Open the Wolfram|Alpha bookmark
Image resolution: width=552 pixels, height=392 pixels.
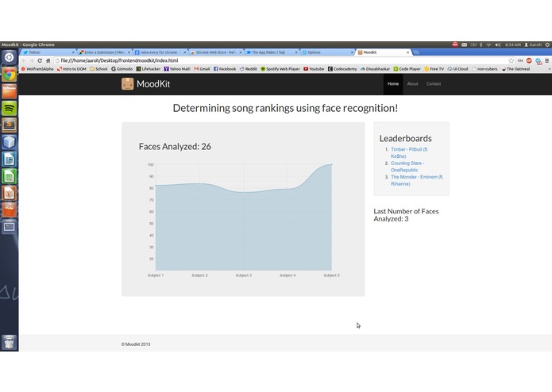pyautogui.click(x=37, y=69)
